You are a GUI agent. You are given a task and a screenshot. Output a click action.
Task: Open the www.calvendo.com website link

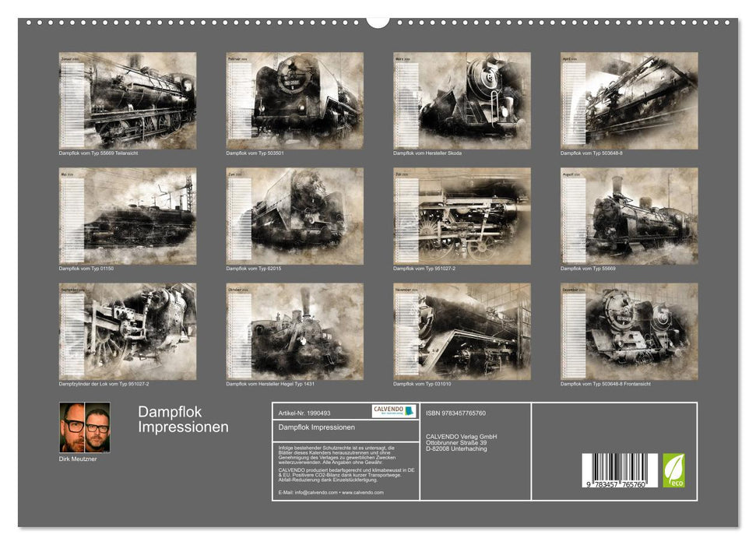[363, 493]
